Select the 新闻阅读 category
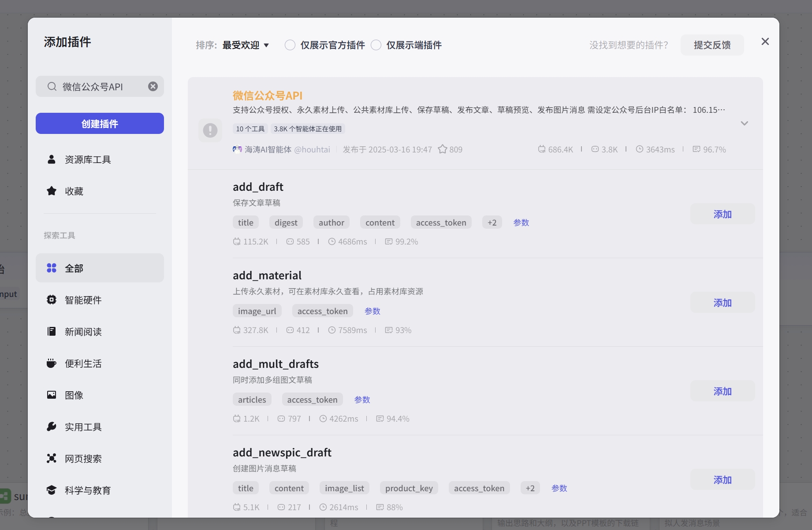812x530 pixels. click(100, 331)
